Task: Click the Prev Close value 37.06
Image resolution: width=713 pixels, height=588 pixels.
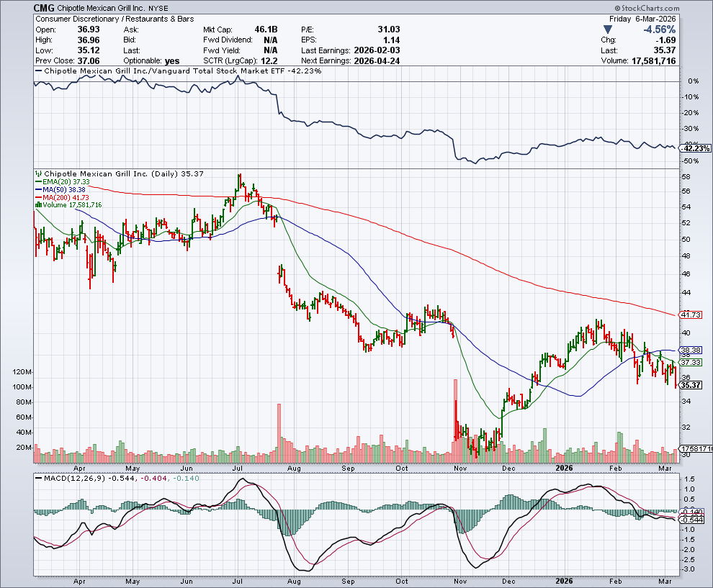Action: (88, 61)
